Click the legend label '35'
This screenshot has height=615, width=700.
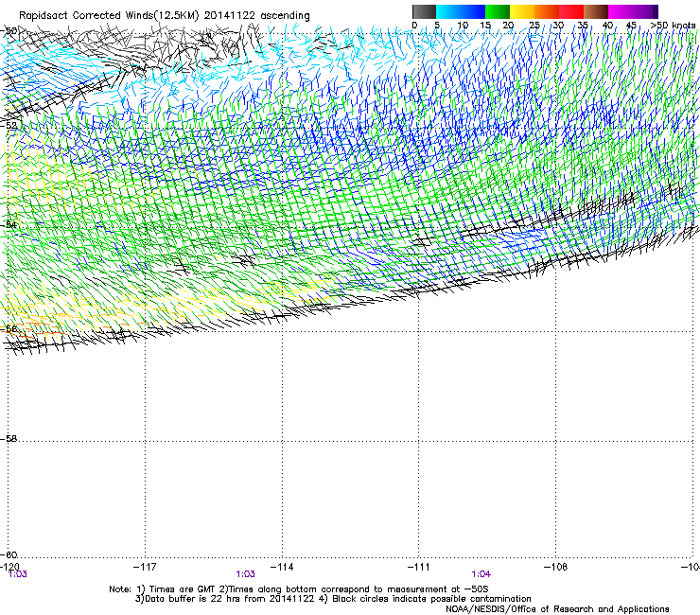(x=583, y=26)
